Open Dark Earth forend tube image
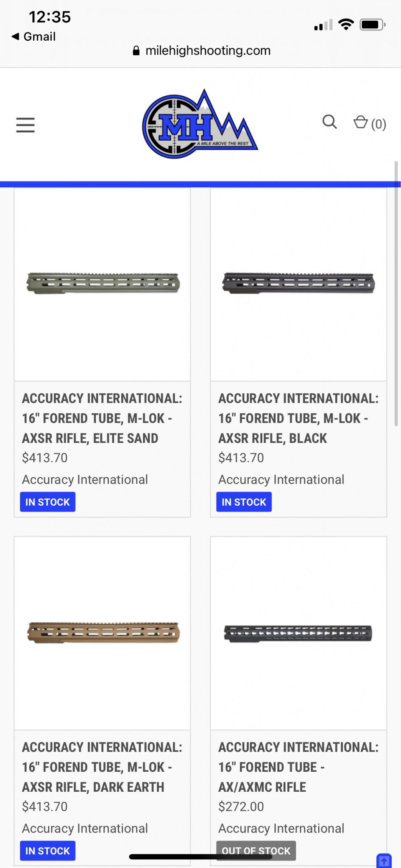401x868 pixels. coord(103,633)
